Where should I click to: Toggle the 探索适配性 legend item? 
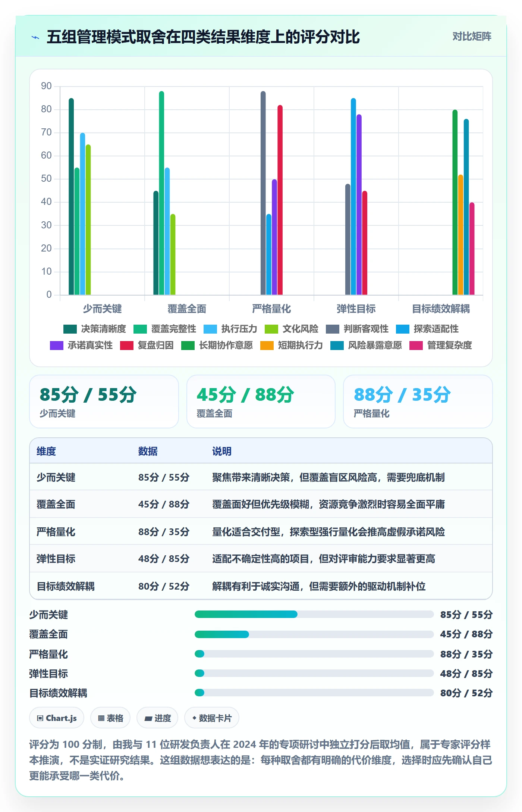(x=427, y=329)
